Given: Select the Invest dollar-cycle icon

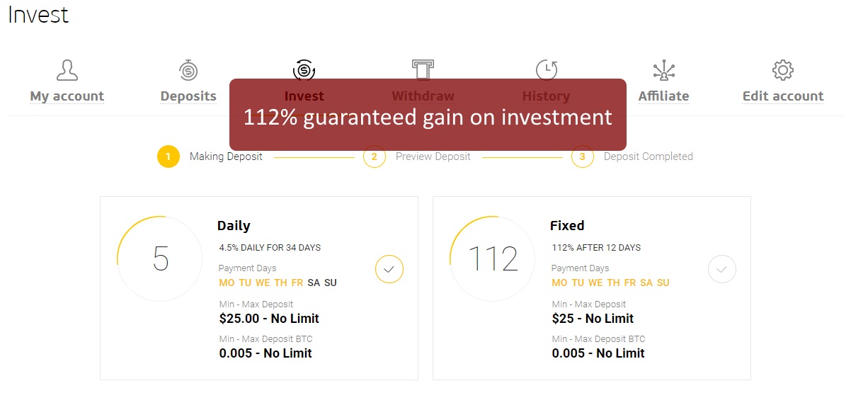Looking at the screenshot, I should coord(304,70).
